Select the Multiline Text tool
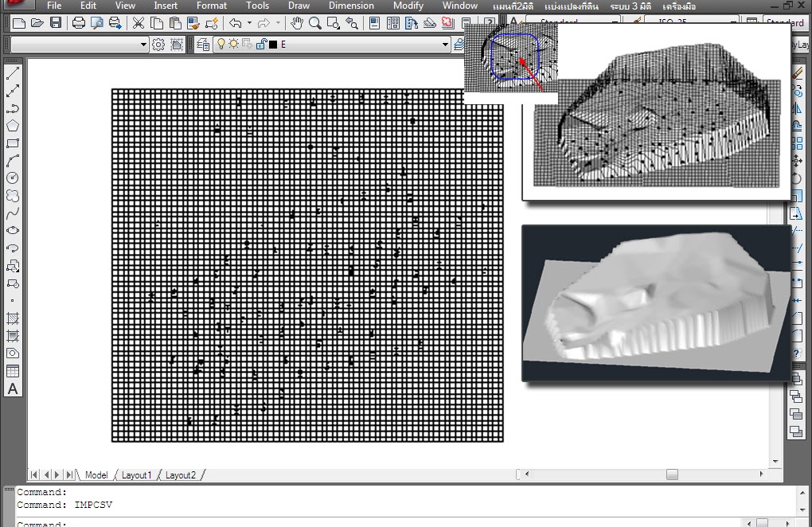Screen dimensions: 812x527 [x=13, y=388]
